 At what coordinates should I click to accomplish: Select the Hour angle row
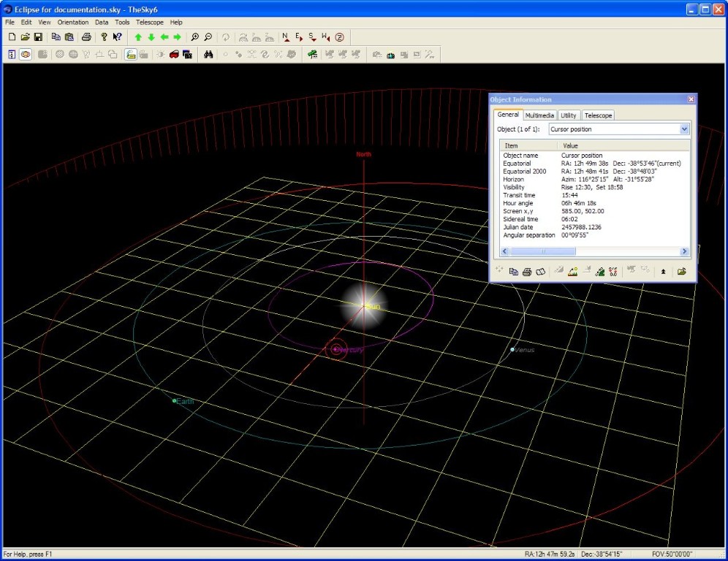coord(594,203)
